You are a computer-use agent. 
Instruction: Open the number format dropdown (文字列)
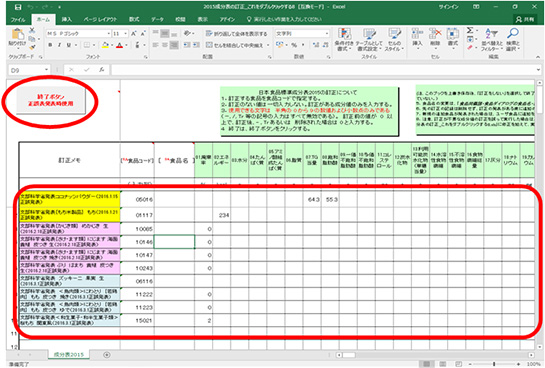[327, 34]
